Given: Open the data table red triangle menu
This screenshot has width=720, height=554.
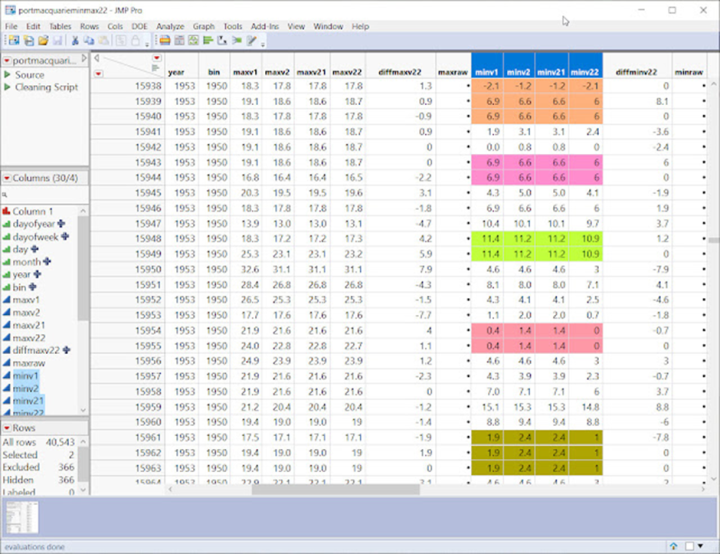Looking at the screenshot, I should [6, 60].
